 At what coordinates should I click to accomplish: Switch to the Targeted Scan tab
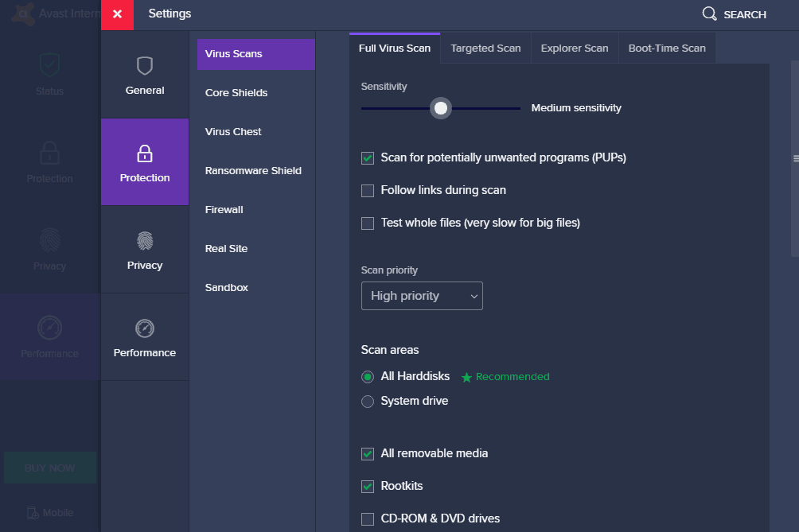click(485, 48)
